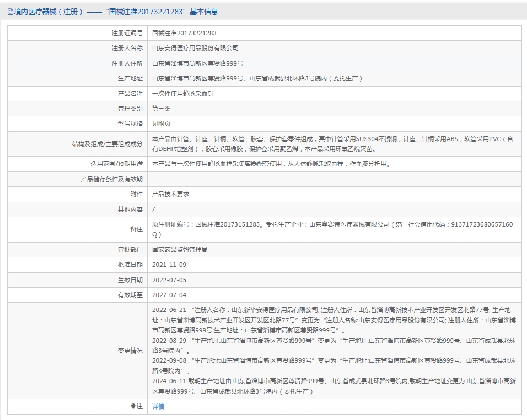Click the production address value containing 委托生产

pos(257,78)
